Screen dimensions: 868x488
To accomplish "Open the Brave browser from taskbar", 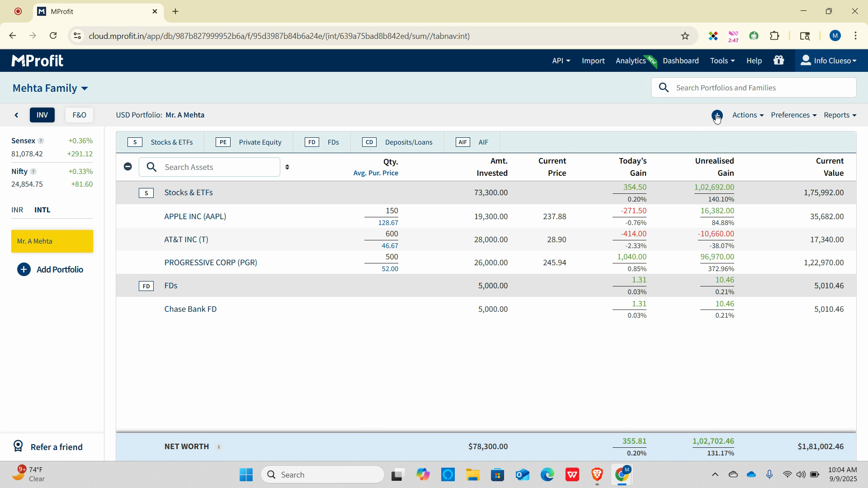I will [597, 475].
